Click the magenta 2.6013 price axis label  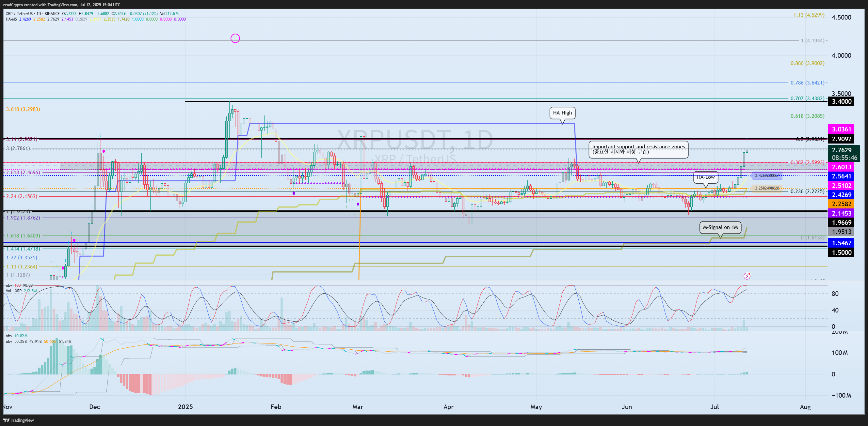(841, 167)
